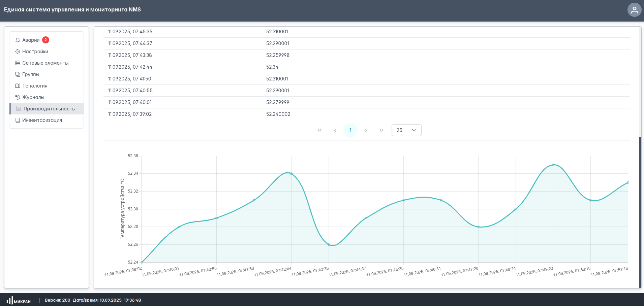Image resolution: width=644 pixels, height=306 pixels.
Task: Go to the previous table page
Action: tap(335, 130)
